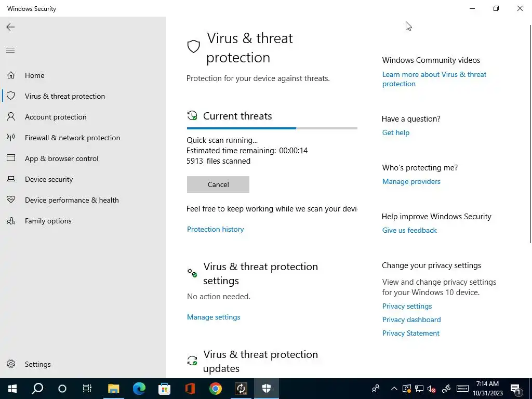Click the quick scan progress bar

click(272, 128)
